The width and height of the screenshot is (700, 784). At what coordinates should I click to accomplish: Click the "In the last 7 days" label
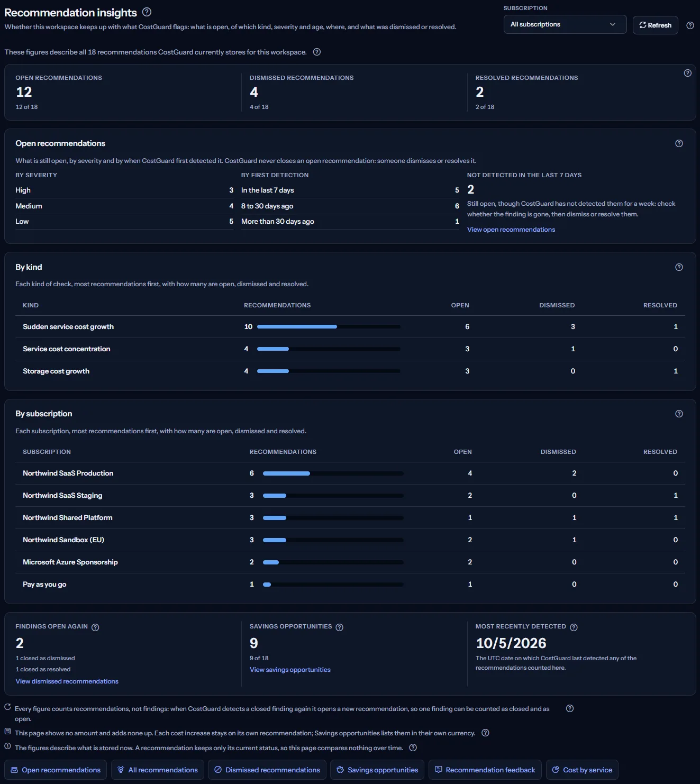click(x=267, y=190)
